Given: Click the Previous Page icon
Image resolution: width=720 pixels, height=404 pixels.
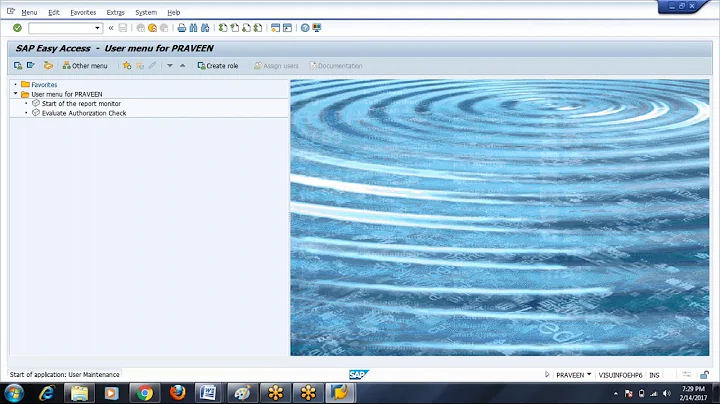Looking at the screenshot, I should (235, 28).
